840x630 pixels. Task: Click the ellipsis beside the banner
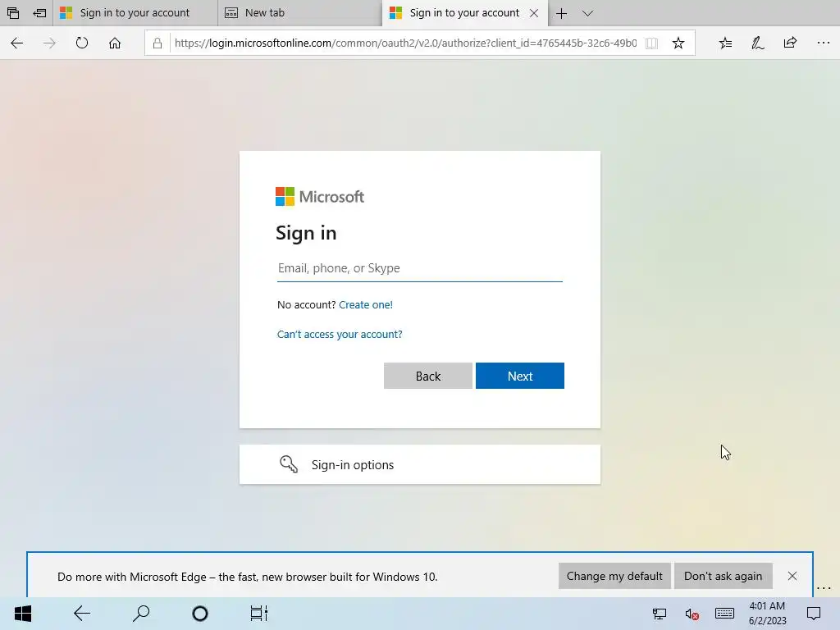pyautogui.click(x=824, y=588)
